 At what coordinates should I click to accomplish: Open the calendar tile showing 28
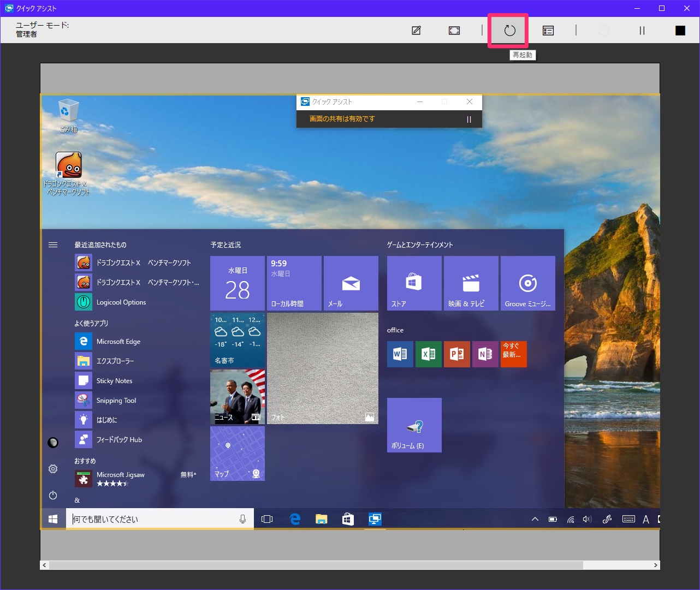coord(238,283)
